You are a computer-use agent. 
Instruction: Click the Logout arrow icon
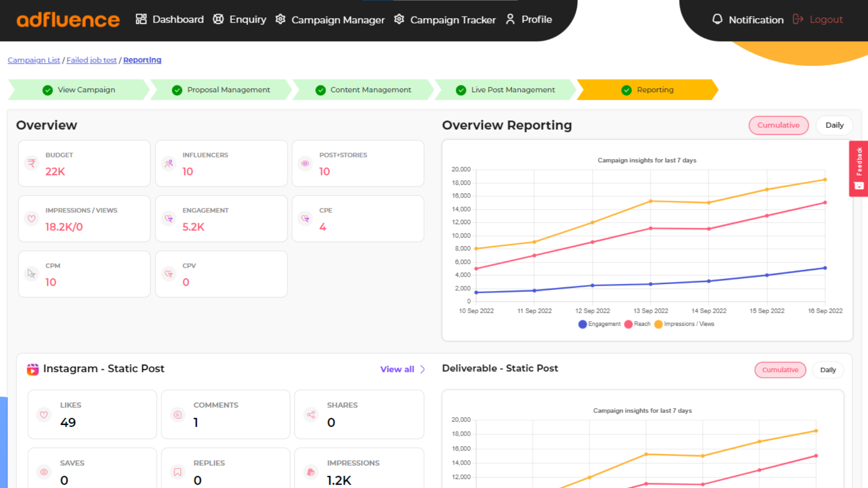click(x=798, y=19)
